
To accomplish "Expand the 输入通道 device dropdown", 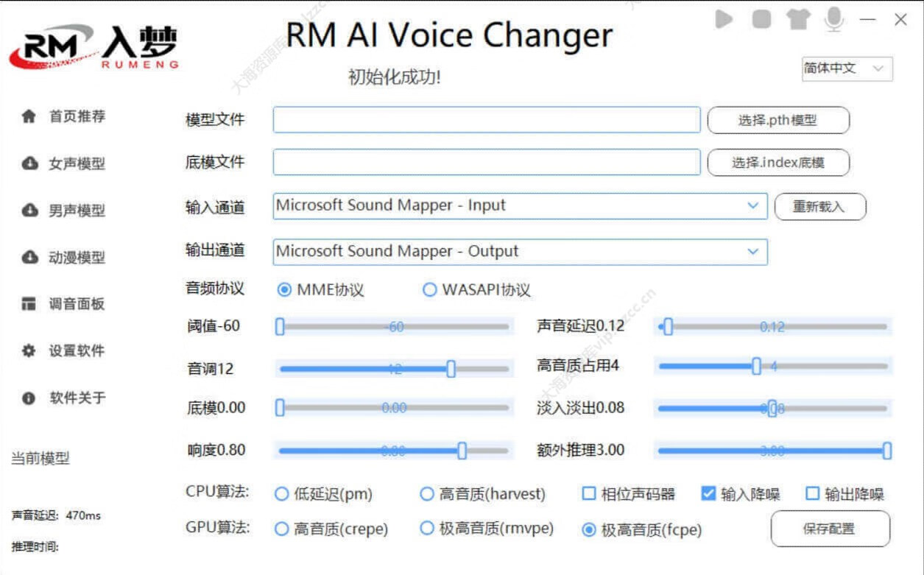I will point(520,206).
